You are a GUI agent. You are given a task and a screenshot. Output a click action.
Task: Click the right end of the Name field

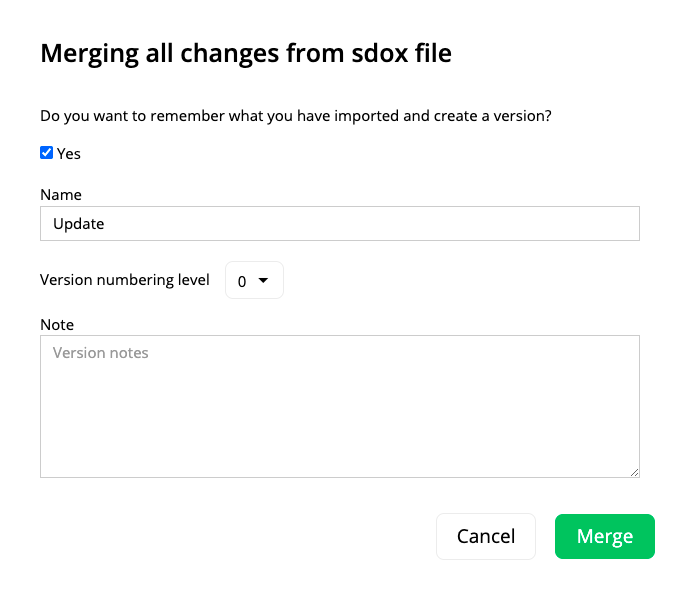[x=624, y=223]
